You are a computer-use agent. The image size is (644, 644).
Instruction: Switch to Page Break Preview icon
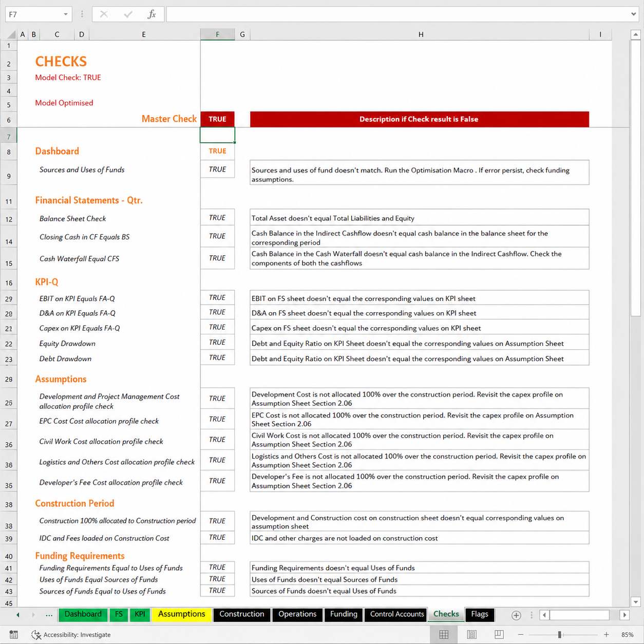pyautogui.click(x=499, y=635)
